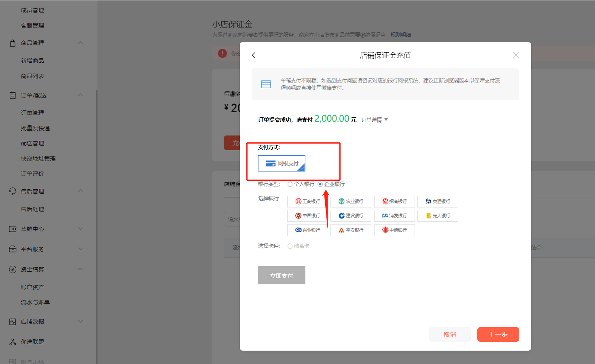The image size is (595, 364).
Task: Click the 商品管理 bag icon in sidebar
Action: (x=13, y=43)
